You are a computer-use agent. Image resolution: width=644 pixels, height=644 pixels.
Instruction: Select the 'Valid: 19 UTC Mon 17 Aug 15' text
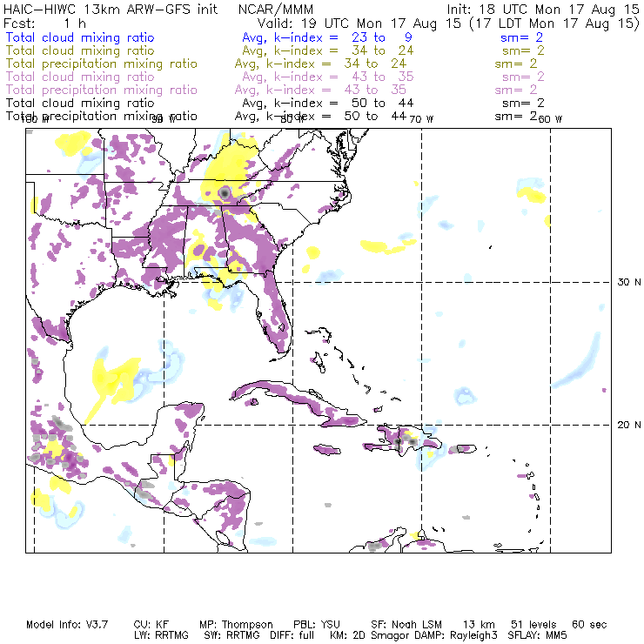[x=359, y=23]
